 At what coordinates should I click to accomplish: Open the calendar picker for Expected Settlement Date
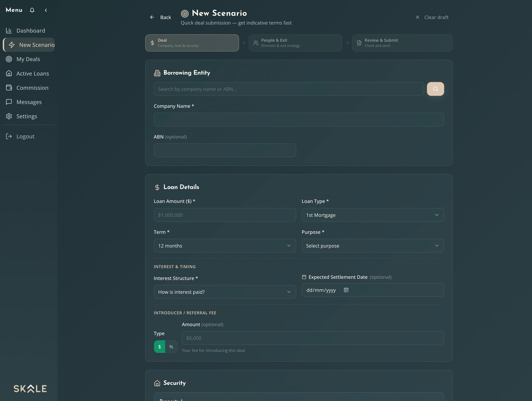pos(346,290)
